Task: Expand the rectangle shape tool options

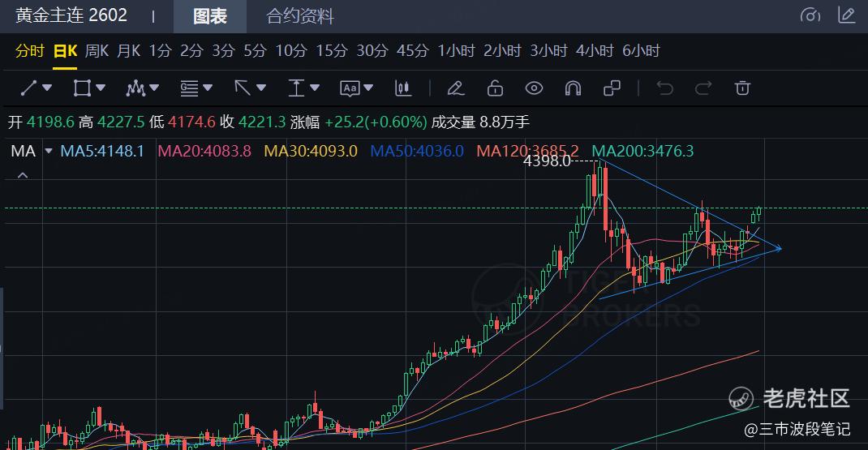Action: click(x=101, y=88)
